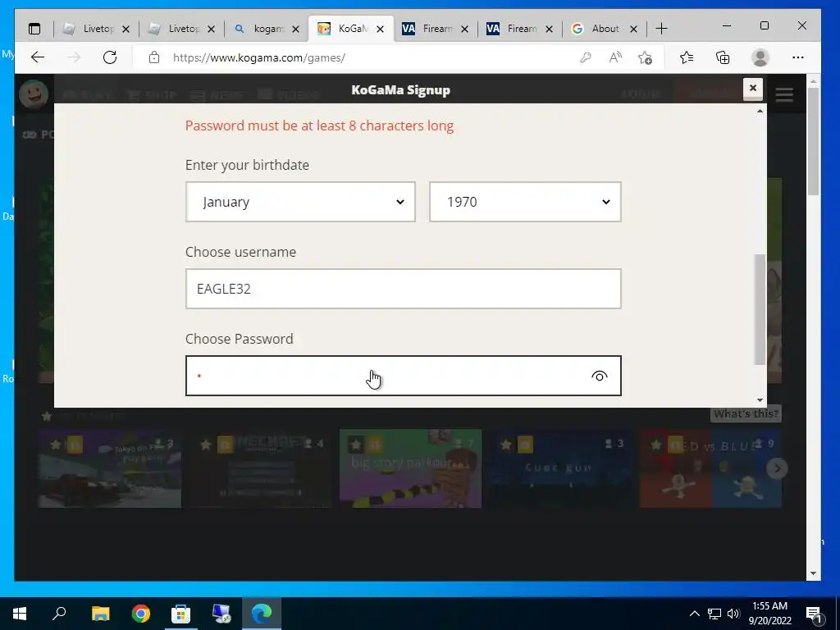
Task: Refresh the current page
Action: [x=110, y=57]
